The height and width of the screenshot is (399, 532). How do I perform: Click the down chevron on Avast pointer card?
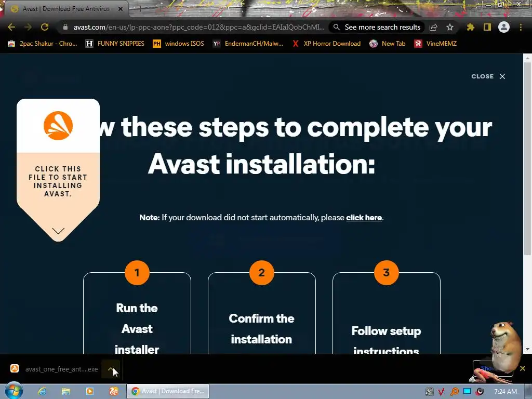point(58,231)
